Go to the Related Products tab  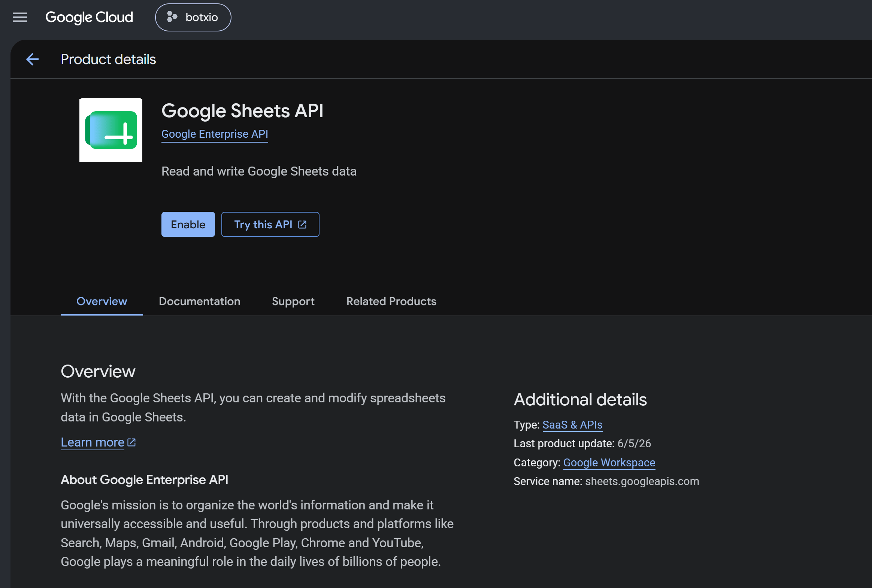(x=391, y=301)
